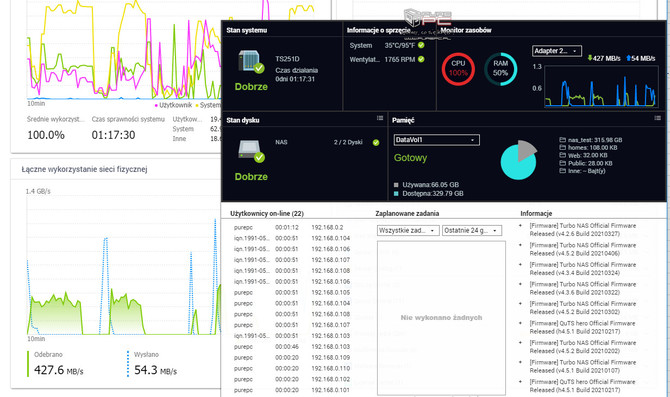This screenshot has width=670, height=397.
Task: Open the DataVol1 volume dropdown
Action: pos(436,140)
